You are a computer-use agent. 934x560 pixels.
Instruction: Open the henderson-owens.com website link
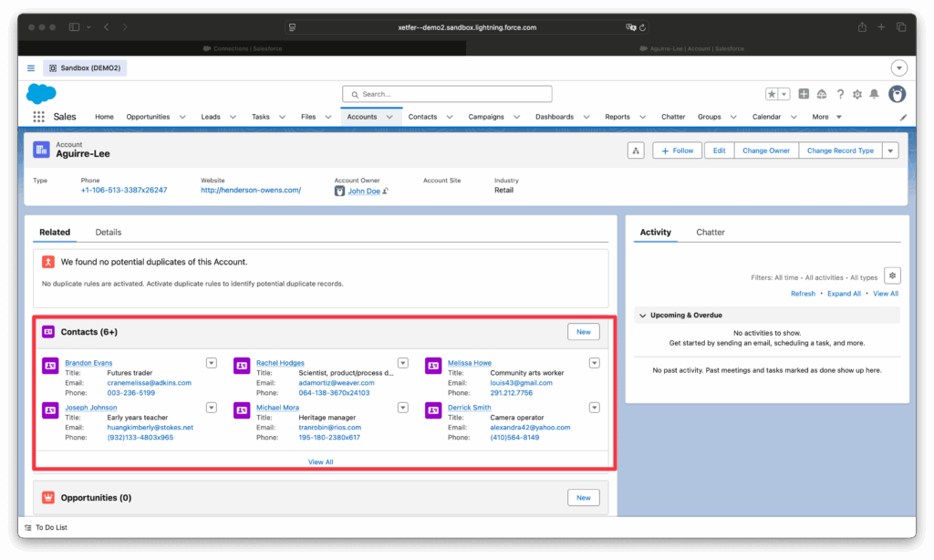click(x=251, y=191)
